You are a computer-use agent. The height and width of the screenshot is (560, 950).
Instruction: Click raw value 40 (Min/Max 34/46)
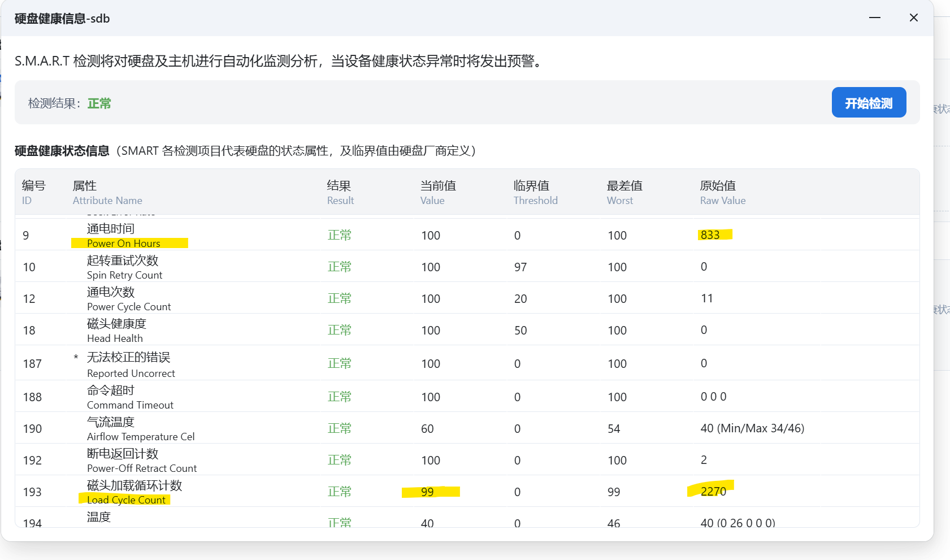point(752,428)
